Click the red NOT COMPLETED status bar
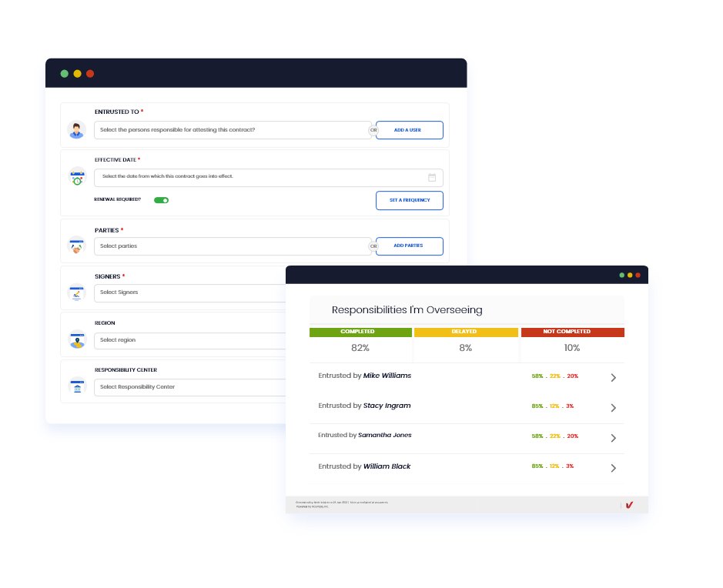This screenshot has width=723, height=588. point(571,332)
